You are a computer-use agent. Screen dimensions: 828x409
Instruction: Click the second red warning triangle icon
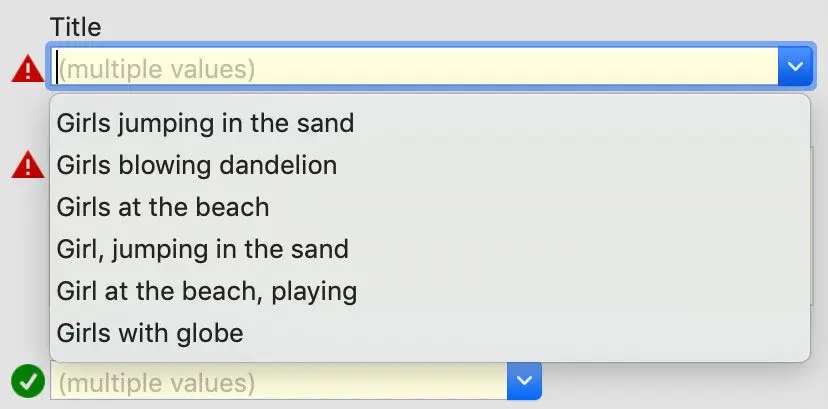(27, 165)
